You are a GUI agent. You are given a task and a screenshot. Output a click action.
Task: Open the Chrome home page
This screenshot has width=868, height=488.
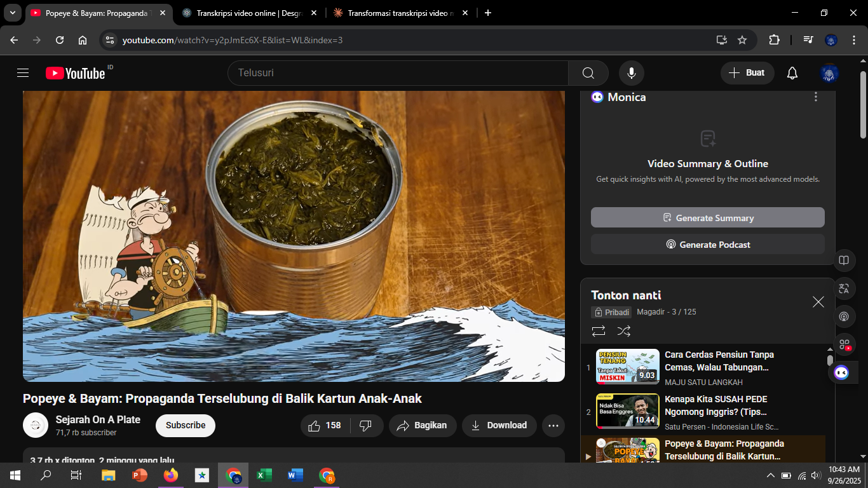[83, 40]
